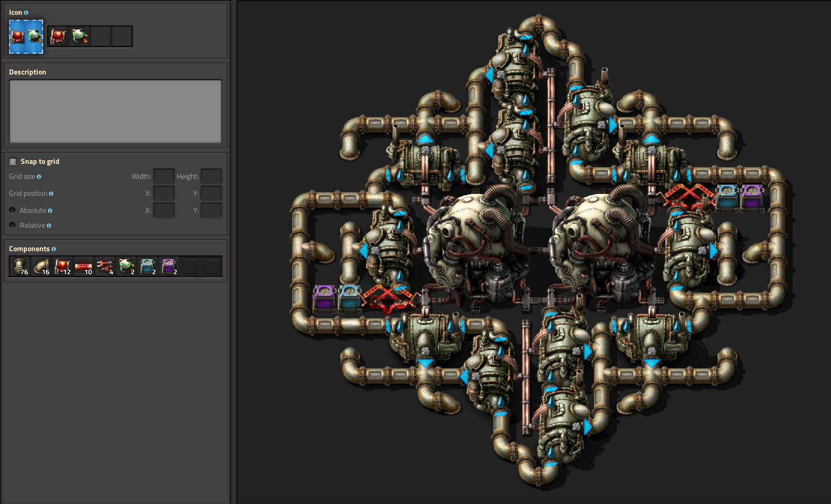Select the Relative radio button
831x504 pixels.
coord(12,225)
